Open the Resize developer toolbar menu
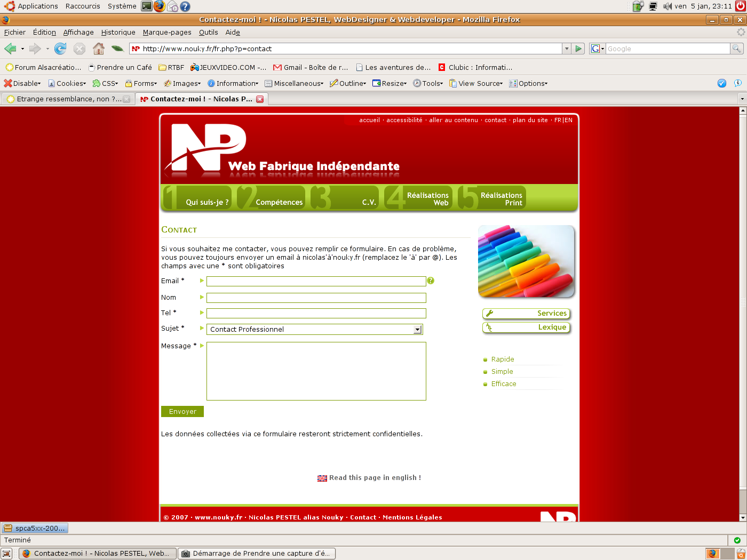Screen dimensions: 747x560 click(390, 83)
